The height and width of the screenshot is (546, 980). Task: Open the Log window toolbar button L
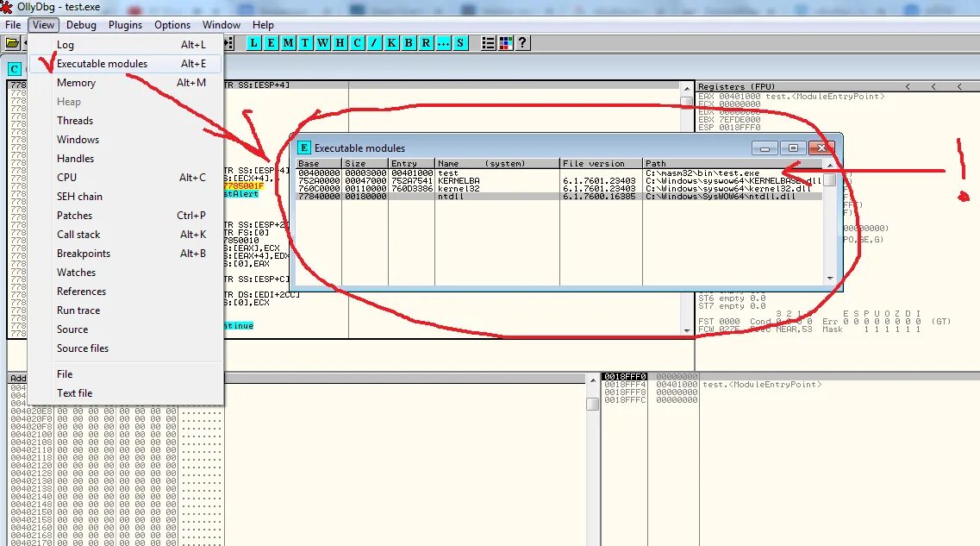tap(253, 42)
